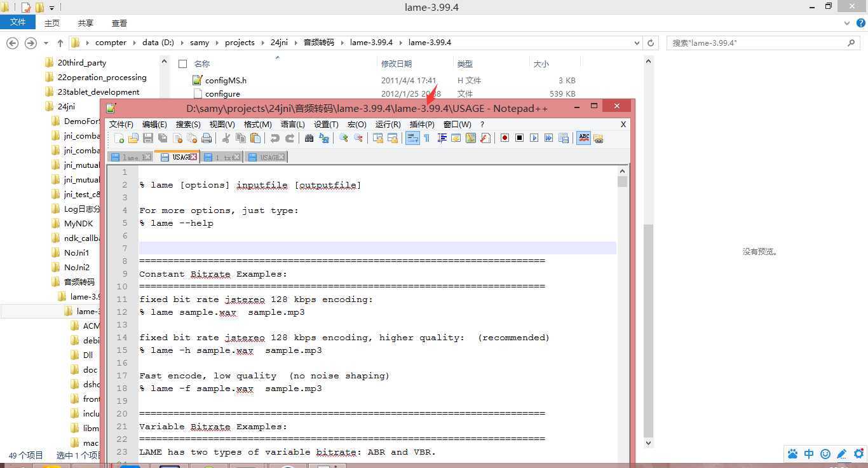Open the 插件(P) menu
Viewport: 868px width, 468px height.
(x=422, y=124)
